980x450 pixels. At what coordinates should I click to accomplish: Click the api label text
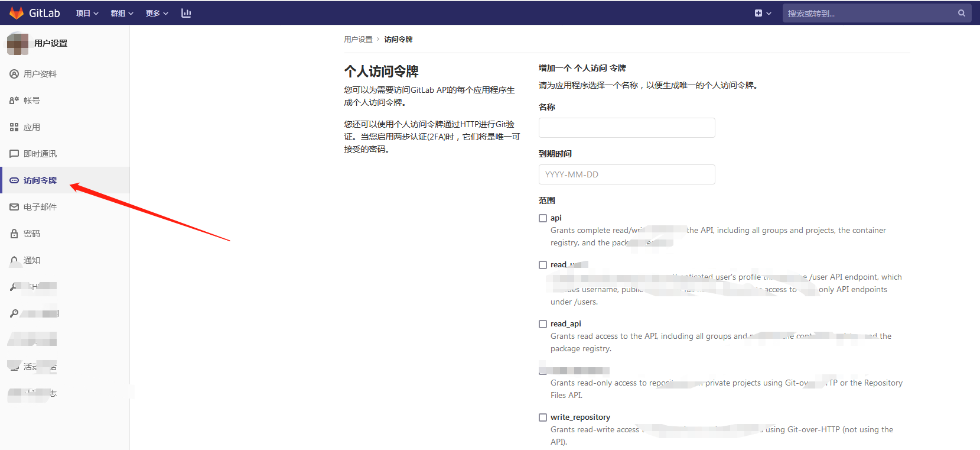tap(556, 218)
